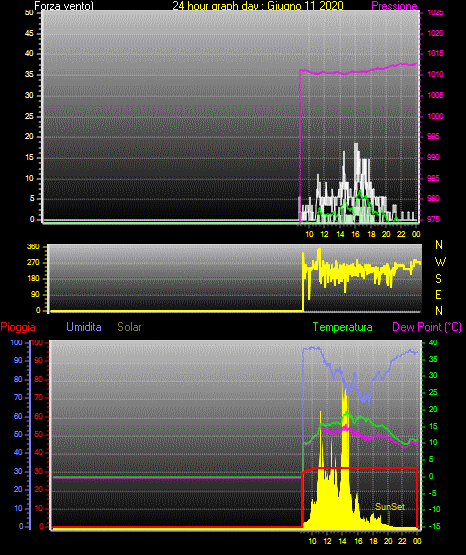Click the 24 hour graph day title

(258, 6)
